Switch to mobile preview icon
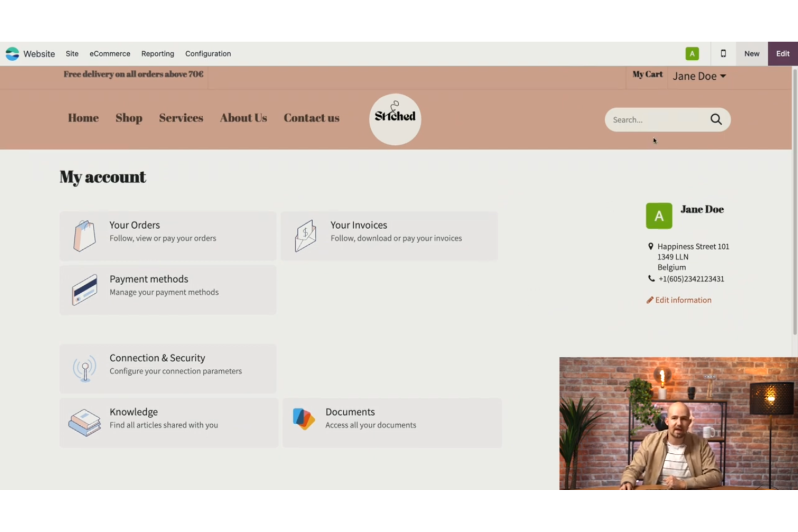 (723, 54)
